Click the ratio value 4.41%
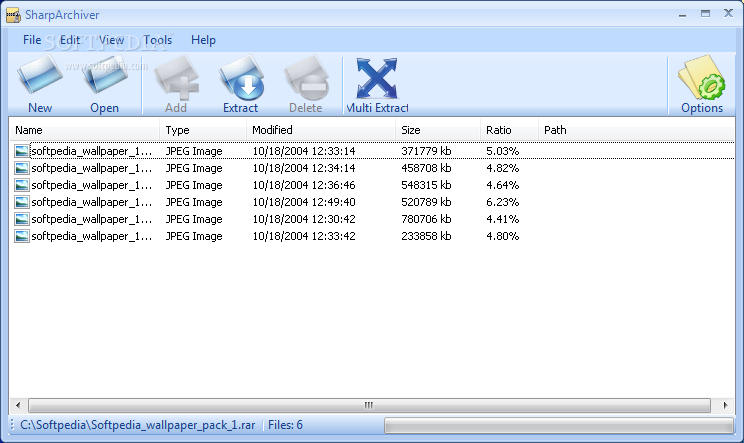The height and width of the screenshot is (443, 744). click(502, 219)
